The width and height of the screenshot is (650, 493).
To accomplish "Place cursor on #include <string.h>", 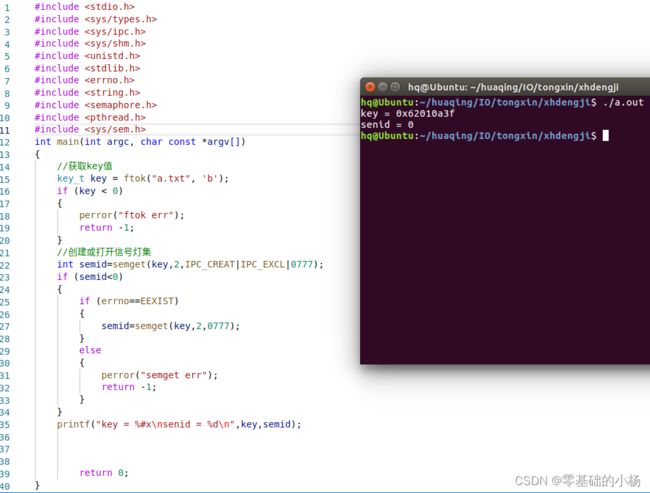I will 87,92.
